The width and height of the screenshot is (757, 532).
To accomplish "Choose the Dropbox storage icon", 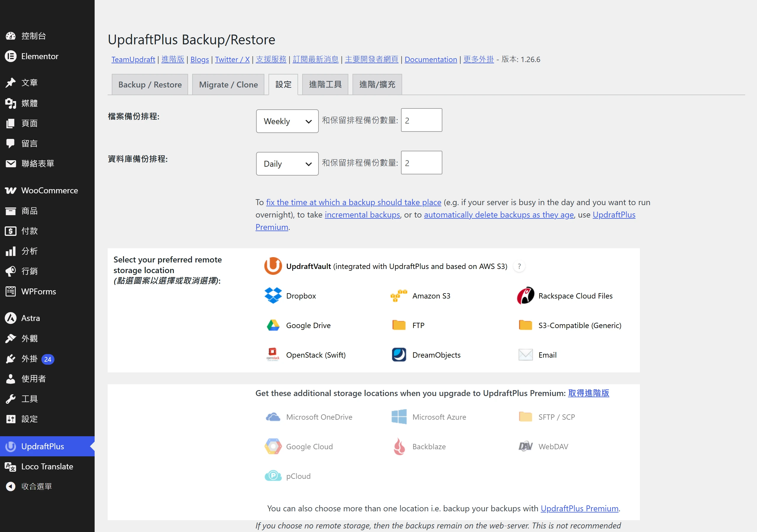I will point(273,296).
